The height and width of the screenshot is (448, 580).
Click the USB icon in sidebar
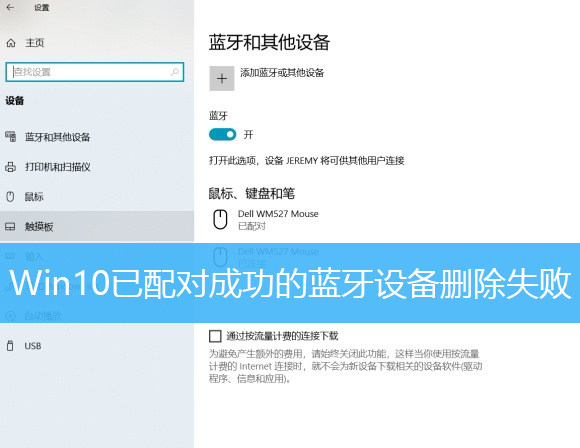[10, 346]
